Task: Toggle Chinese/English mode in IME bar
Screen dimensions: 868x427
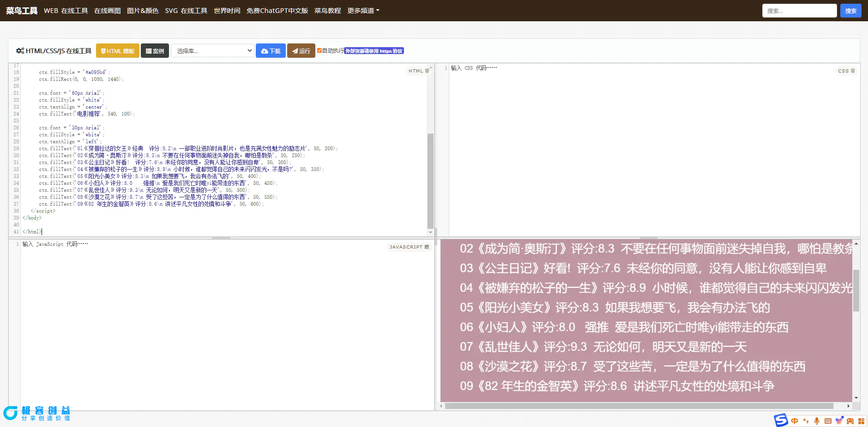Action: 795,421
